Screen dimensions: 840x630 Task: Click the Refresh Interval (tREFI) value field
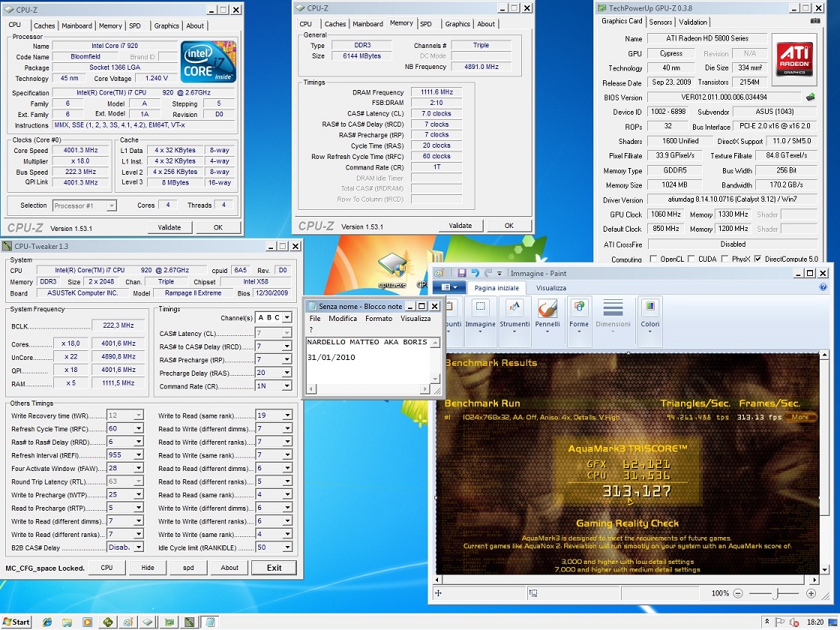[119, 454]
